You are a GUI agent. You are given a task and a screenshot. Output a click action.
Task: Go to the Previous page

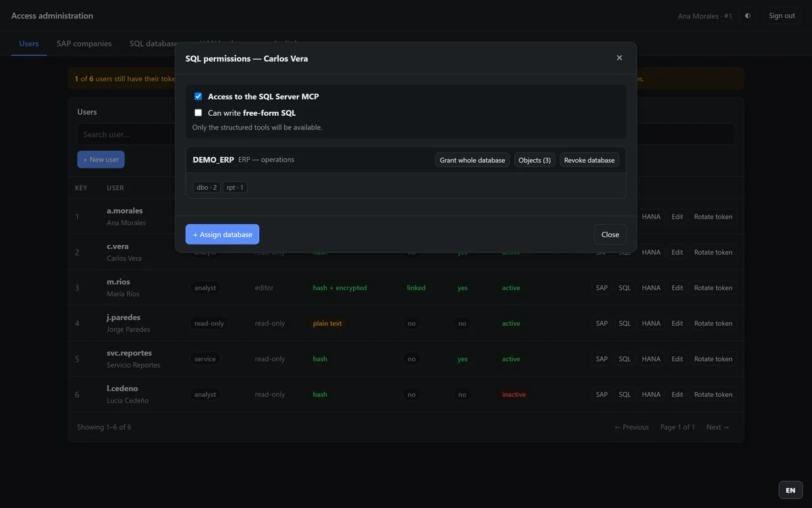pos(631,427)
